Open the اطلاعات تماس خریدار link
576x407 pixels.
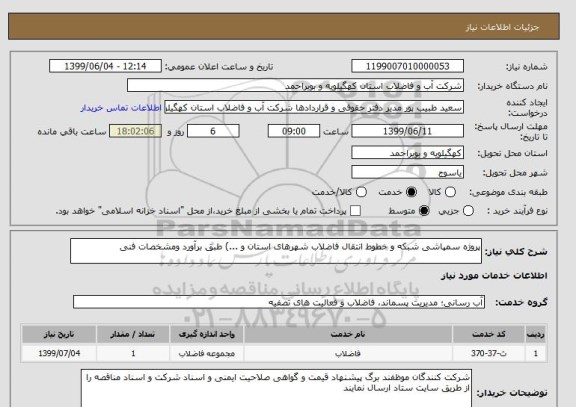coord(121,108)
